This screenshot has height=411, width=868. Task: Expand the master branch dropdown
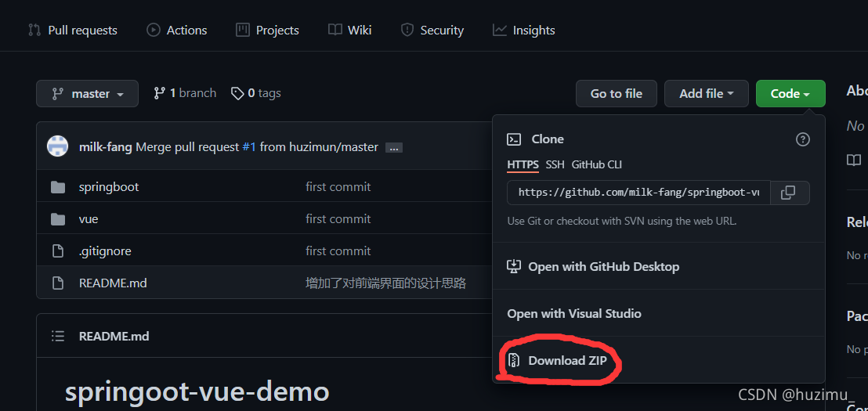88,93
